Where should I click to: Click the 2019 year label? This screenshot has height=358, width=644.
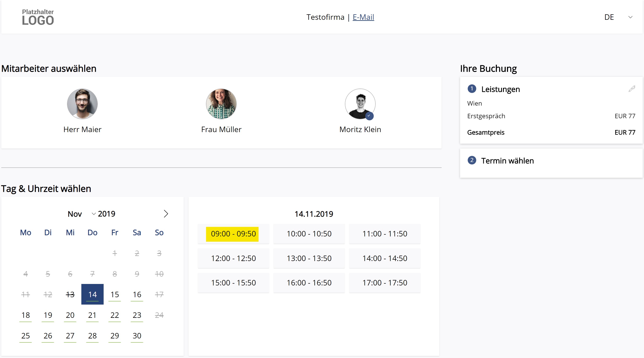tap(107, 214)
